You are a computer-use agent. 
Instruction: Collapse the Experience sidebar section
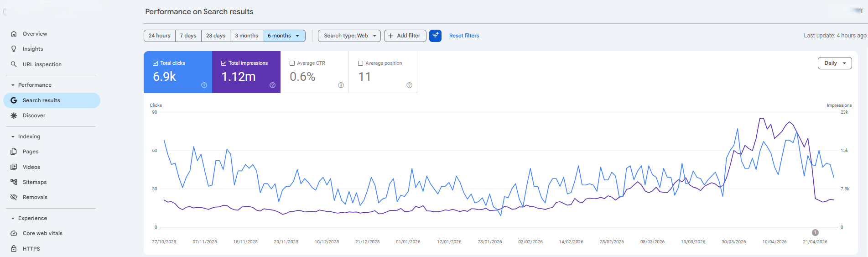pos(13,218)
